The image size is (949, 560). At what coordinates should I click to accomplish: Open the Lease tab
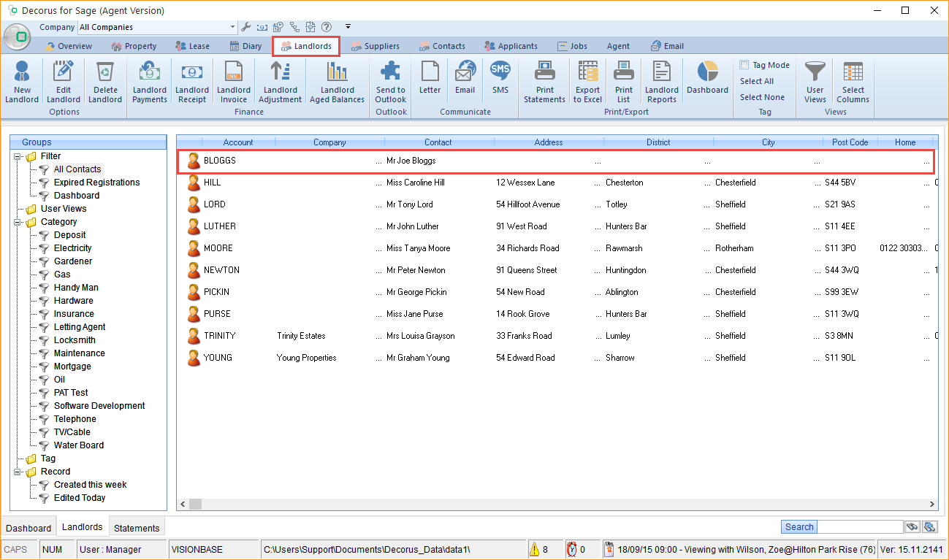[192, 46]
